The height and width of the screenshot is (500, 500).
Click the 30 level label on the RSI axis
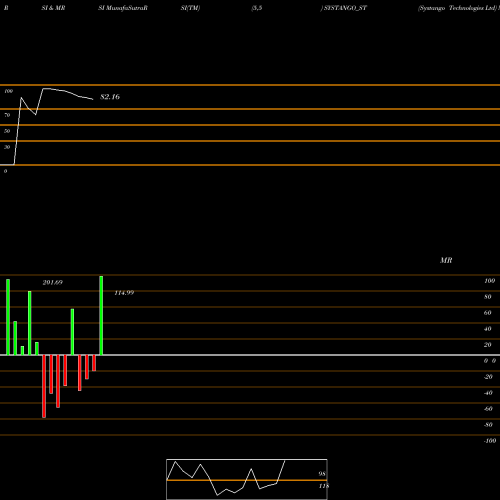[7, 147]
